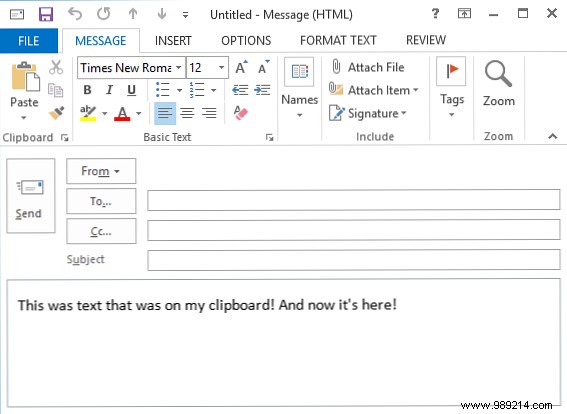The width and height of the screenshot is (567, 414).
Task: Copy the selection with the Copy icon
Action: pyautogui.click(x=55, y=90)
